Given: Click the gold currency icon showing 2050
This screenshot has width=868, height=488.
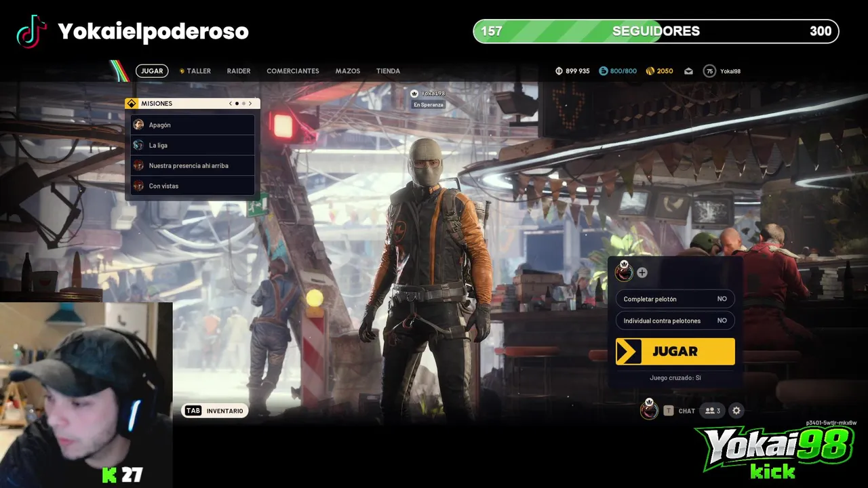Looking at the screenshot, I should pos(650,70).
